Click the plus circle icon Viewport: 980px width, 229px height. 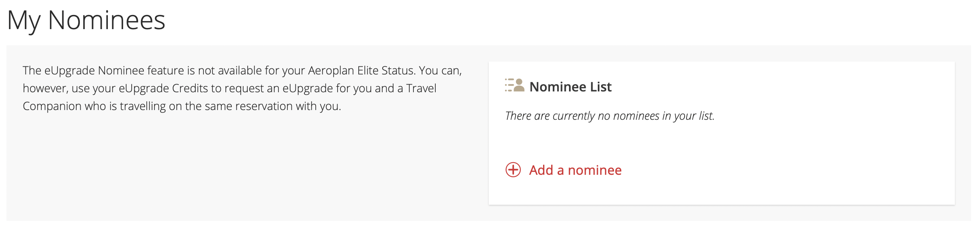point(513,170)
